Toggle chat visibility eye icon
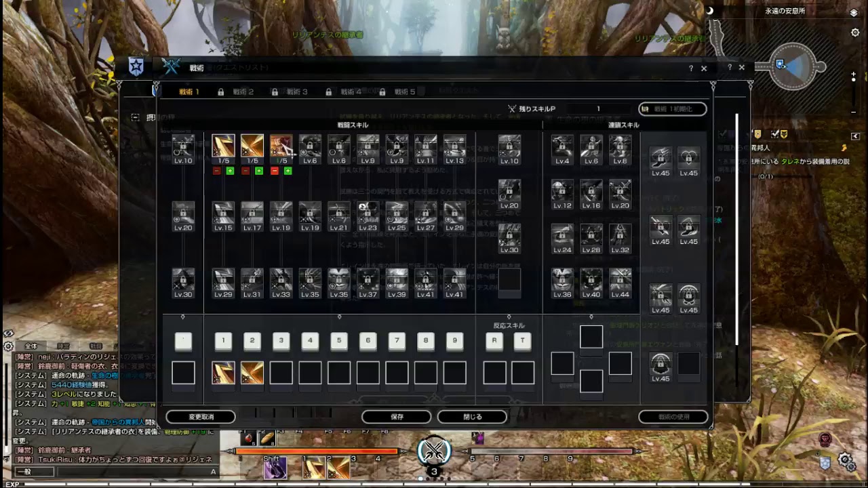Screen dimensions: 868x488 (8, 333)
